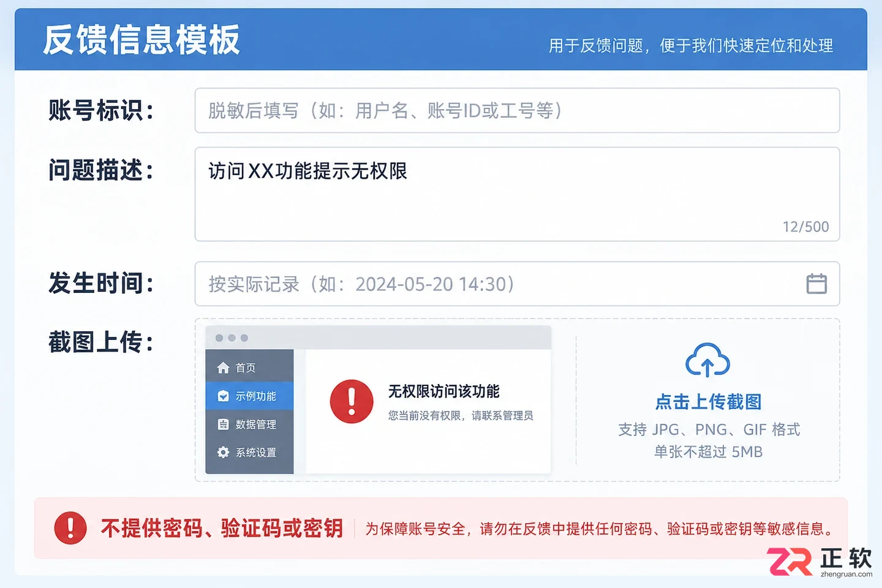
Task: Click the 账号标识 field label
Action: click(101, 110)
